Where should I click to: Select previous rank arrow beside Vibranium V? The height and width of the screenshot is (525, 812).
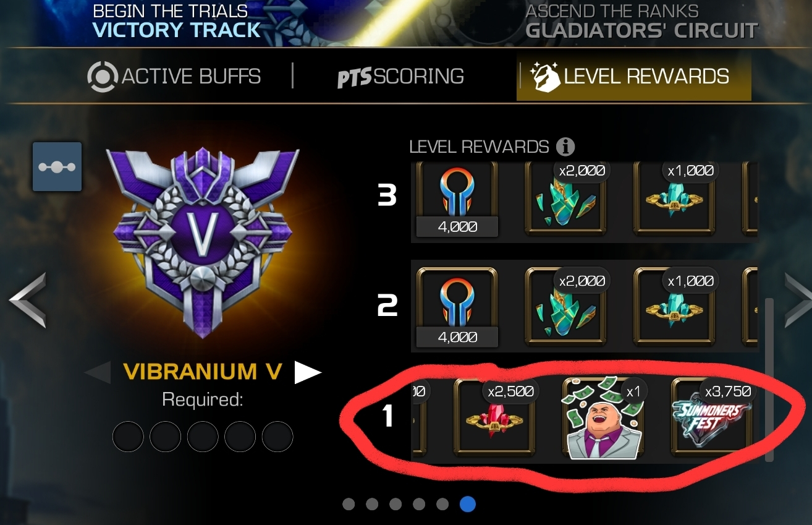click(x=98, y=372)
